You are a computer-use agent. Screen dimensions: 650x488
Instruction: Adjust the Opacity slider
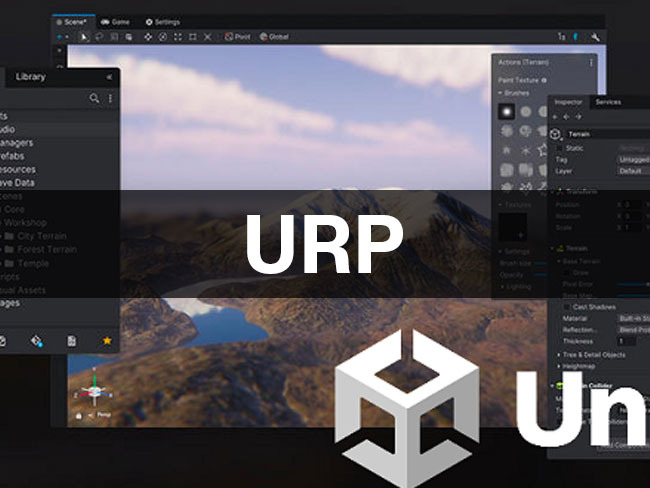[541, 275]
